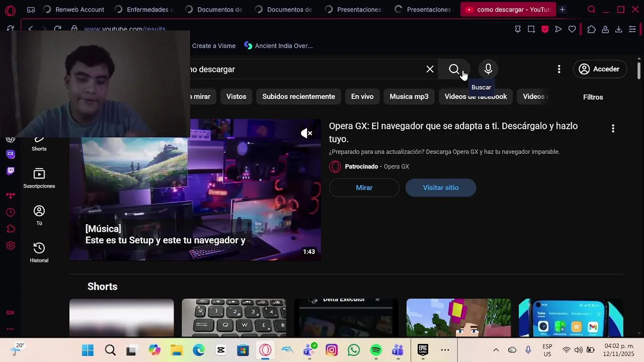Click the Visitar sitio button
The image size is (644, 362).
(440, 188)
